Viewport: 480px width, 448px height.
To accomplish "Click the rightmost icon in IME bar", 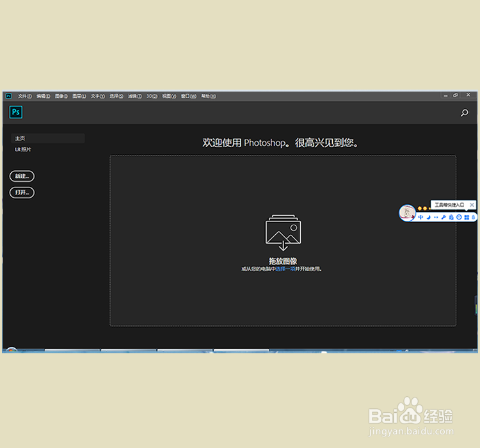I will (x=473, y=217).
